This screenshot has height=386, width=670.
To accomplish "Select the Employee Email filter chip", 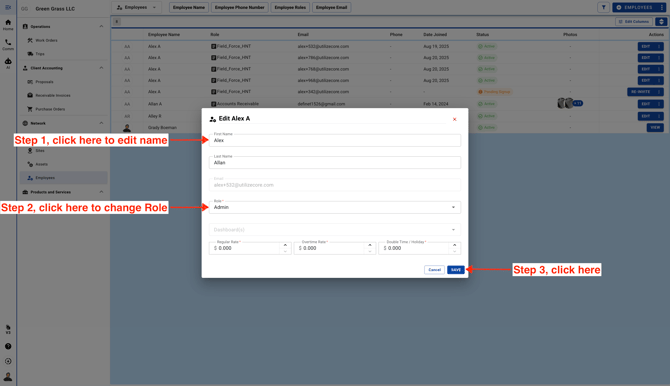I will click(x=331, y=7).
